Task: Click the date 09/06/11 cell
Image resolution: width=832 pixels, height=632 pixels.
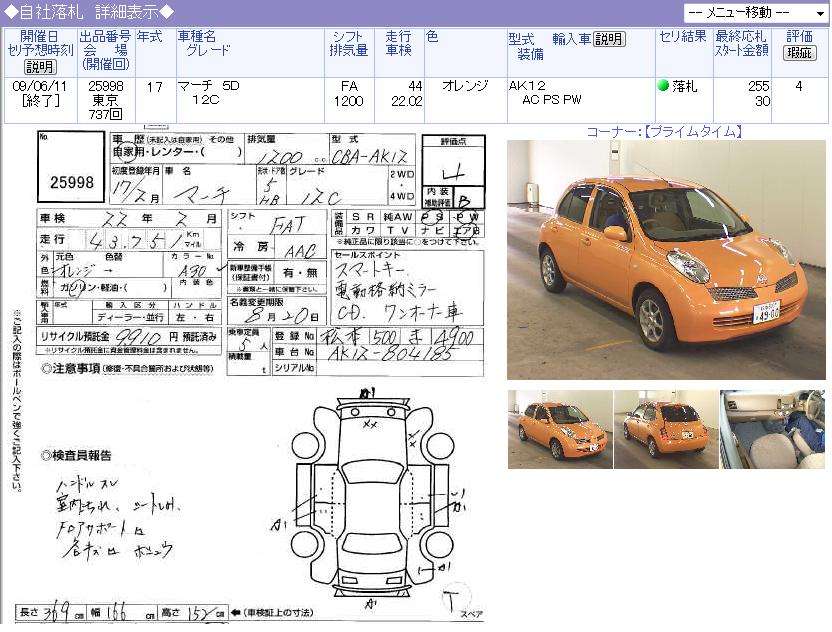Action: pos(40,86)
